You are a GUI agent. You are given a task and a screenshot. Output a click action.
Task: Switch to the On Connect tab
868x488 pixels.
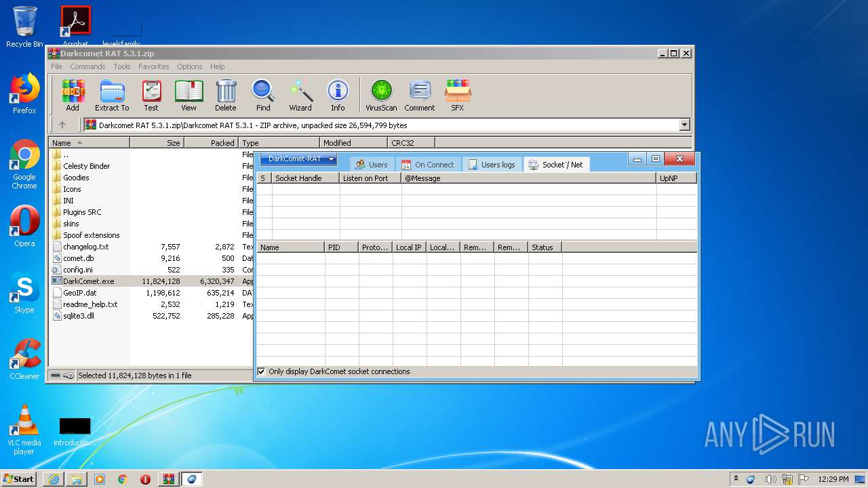(x=427, y=165)
